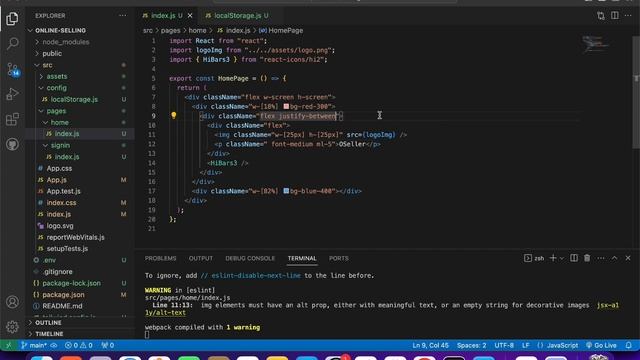
Task: Switch to the Debug Console tab
Action: [250, 258]
